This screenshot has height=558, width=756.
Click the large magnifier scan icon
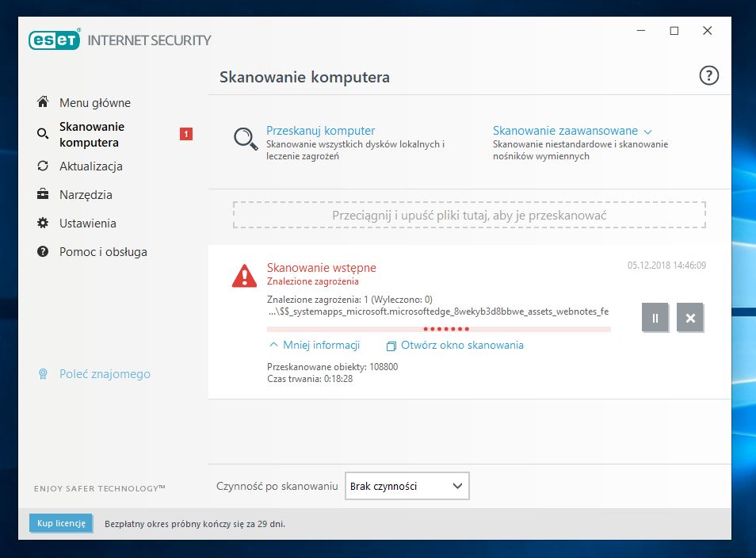[246, 139]
